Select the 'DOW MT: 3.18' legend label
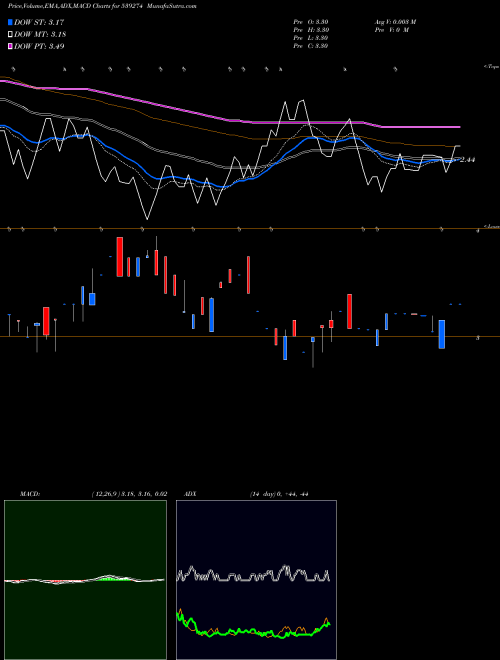Image resolution: width=500 pixels, height=660 pixels. (40, 35)
